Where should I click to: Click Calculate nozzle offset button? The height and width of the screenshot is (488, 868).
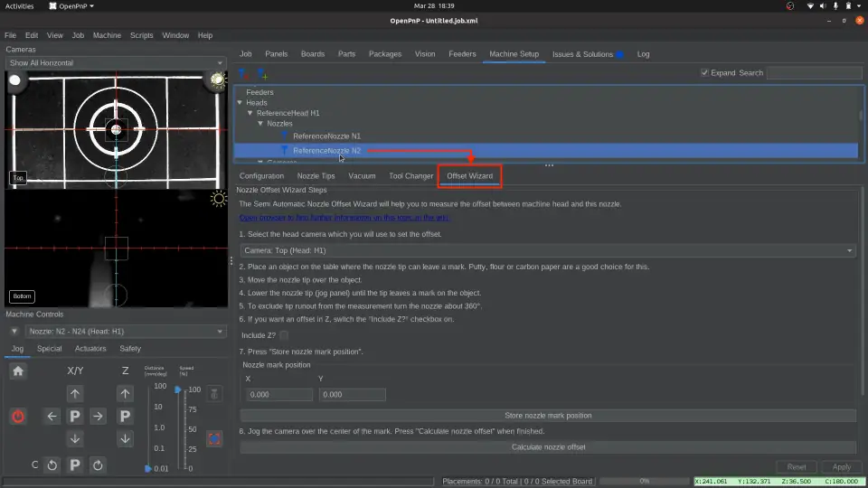(x=548, y=447)
